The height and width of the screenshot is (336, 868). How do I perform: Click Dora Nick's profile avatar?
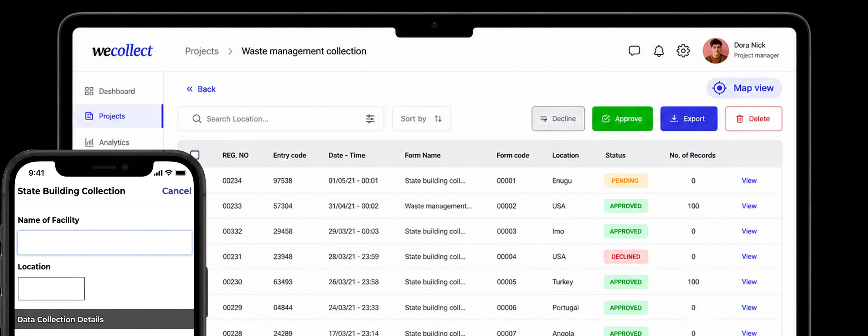[x=715, y=51]
